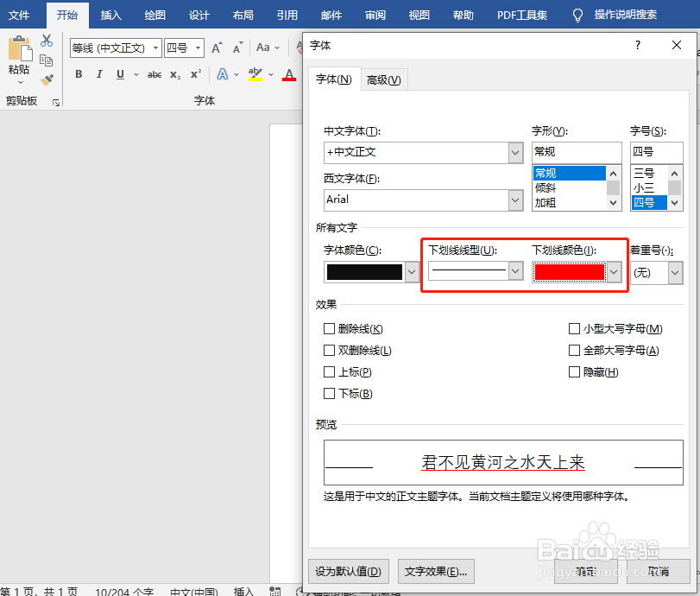This screenshot has width=700, height=596.
Task: Click the font size (字号) input field
Action: pos(656,152)
